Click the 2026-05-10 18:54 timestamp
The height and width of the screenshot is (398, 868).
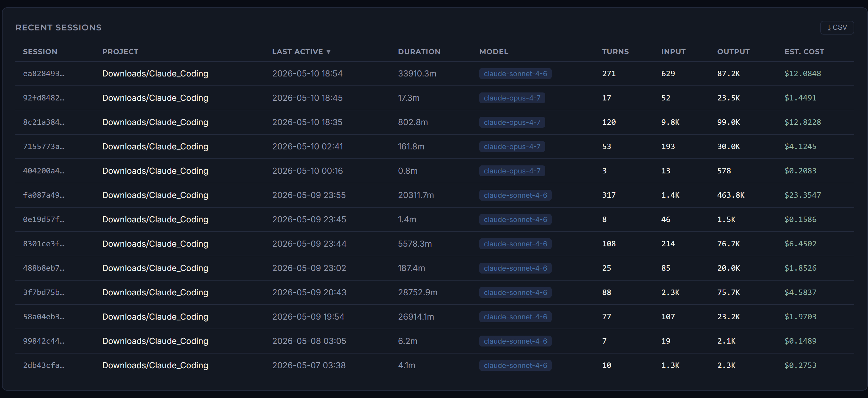click(x=307, y=73)
